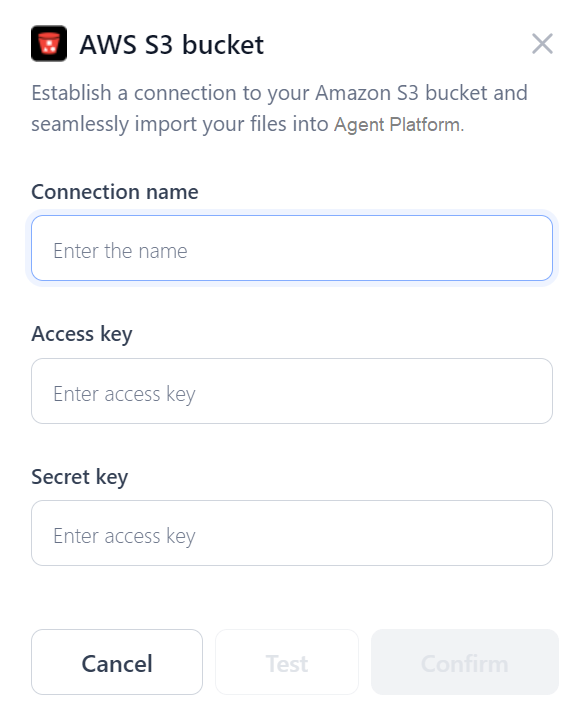Click the Connection name input field
Image resolution: width=578 pixels, height=722 pixels.
point(292,248)
